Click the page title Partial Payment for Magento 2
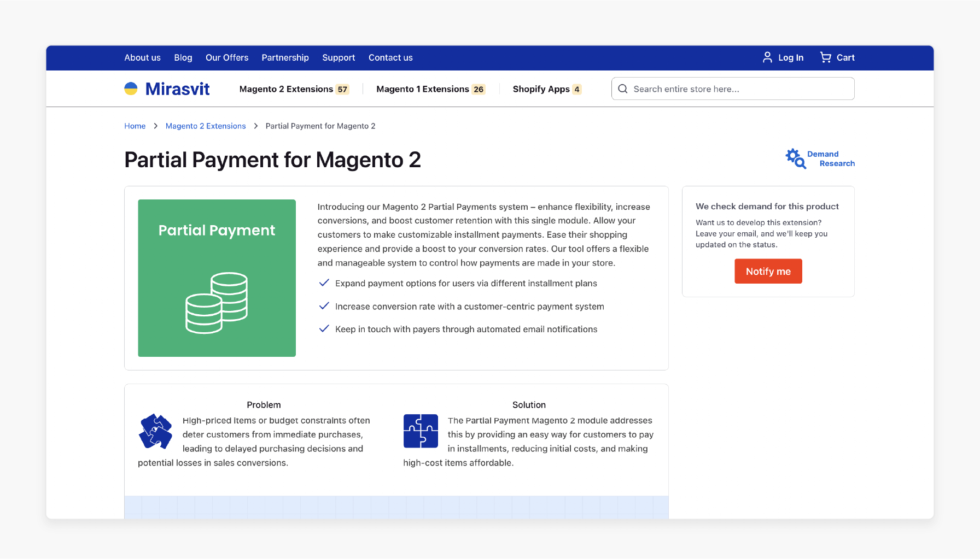 [x=272, y=160]
